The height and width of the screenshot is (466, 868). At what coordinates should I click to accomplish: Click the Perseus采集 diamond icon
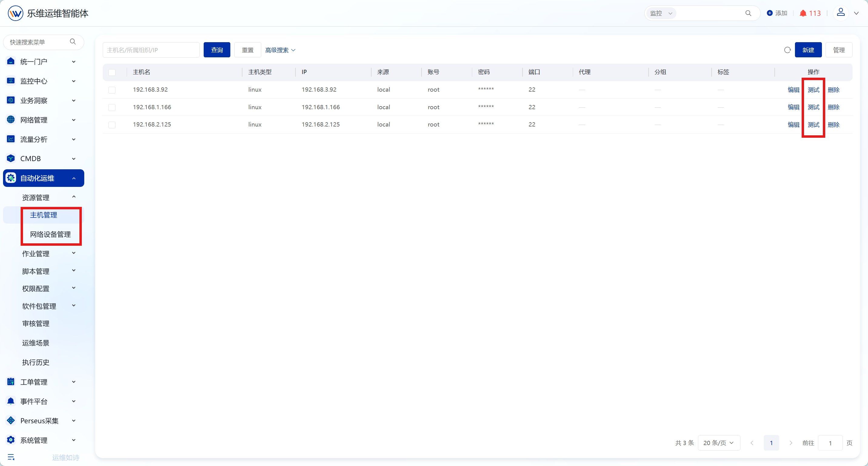[x=11, y=420]
